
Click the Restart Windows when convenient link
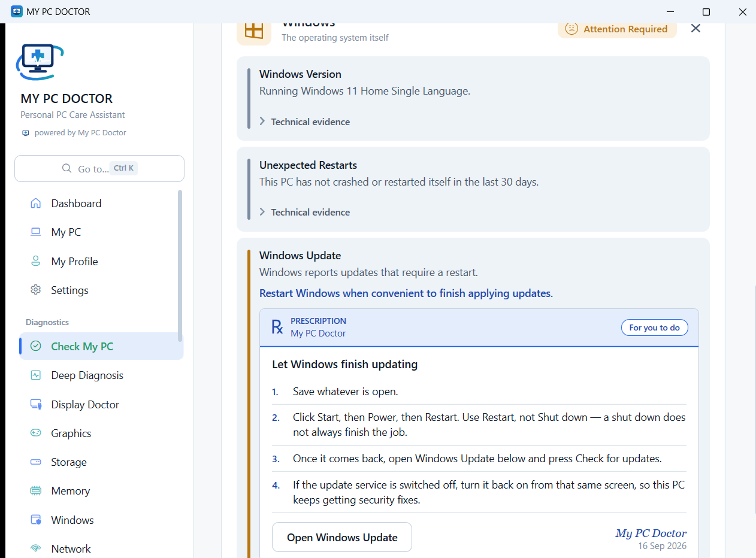(406, 293)
